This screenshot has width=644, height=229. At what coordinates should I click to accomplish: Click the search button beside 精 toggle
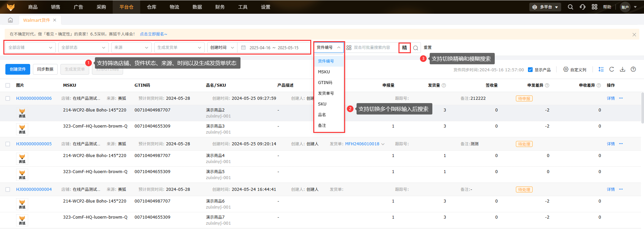pyautogui.click(x=416, y=48)
